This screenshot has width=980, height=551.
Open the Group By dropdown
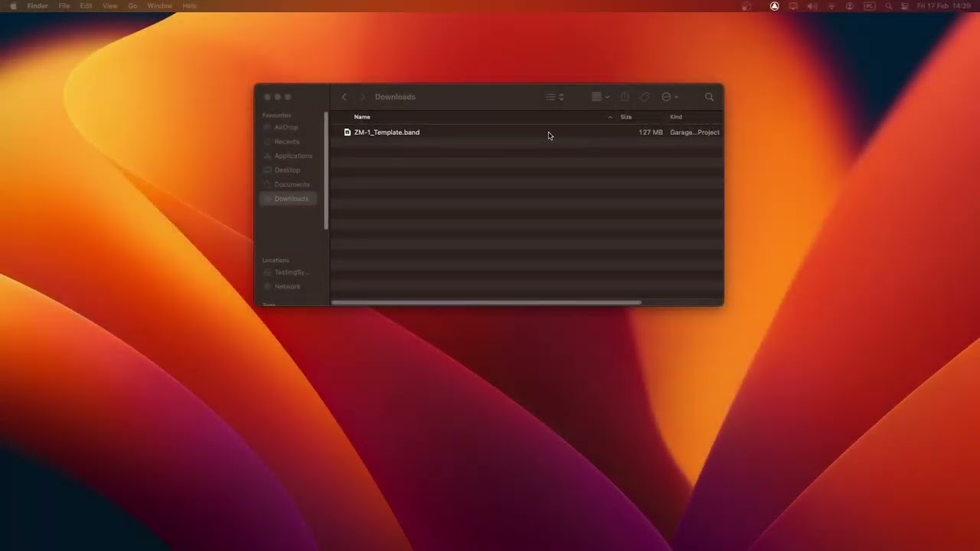click(x=601, y=97)
